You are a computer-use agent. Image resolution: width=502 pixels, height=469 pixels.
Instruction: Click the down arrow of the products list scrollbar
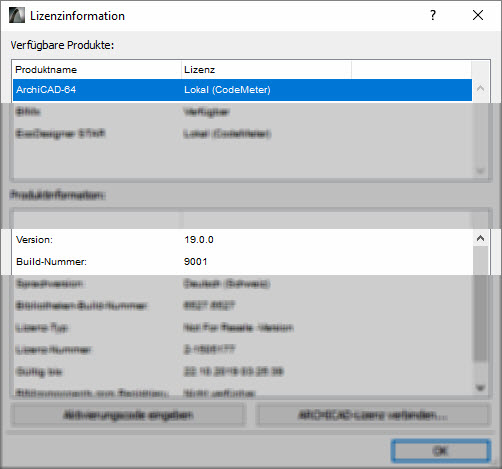click(480, 171)
